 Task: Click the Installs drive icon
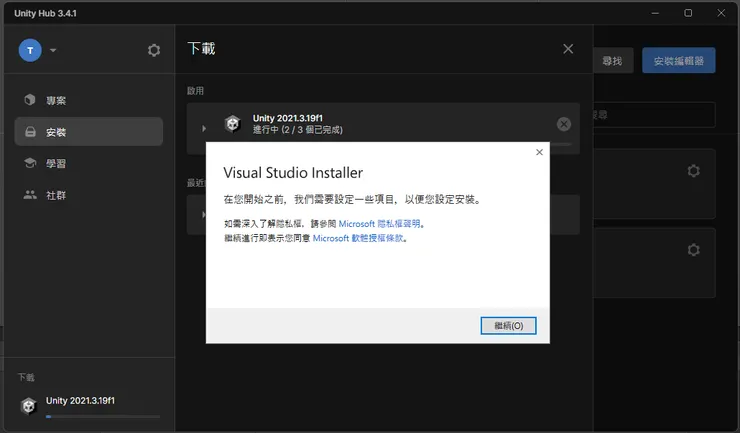pos(30,132)
